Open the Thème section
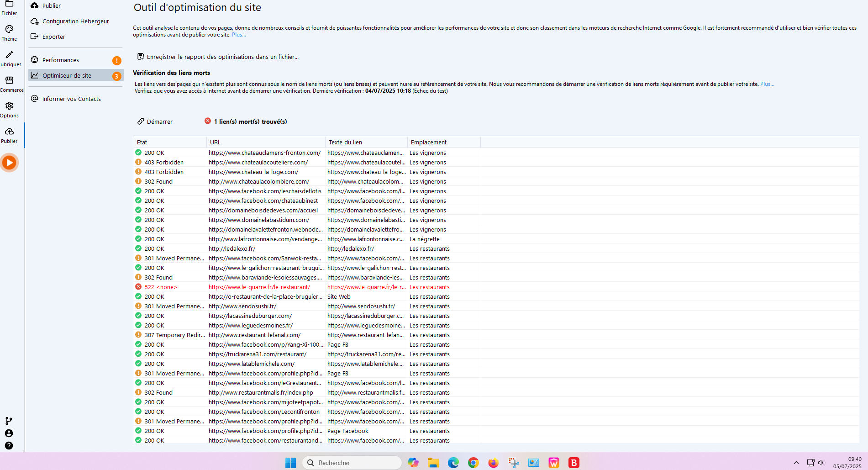 point(9,33)
